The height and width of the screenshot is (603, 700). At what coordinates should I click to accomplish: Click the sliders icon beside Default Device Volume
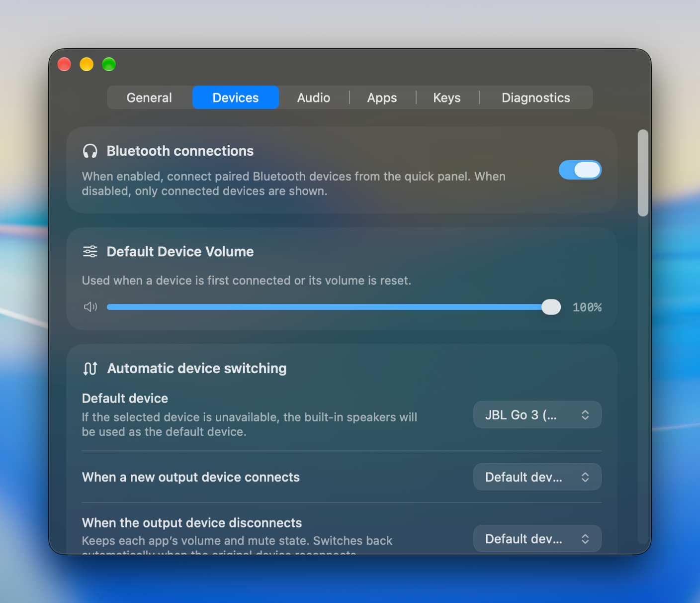90,252
